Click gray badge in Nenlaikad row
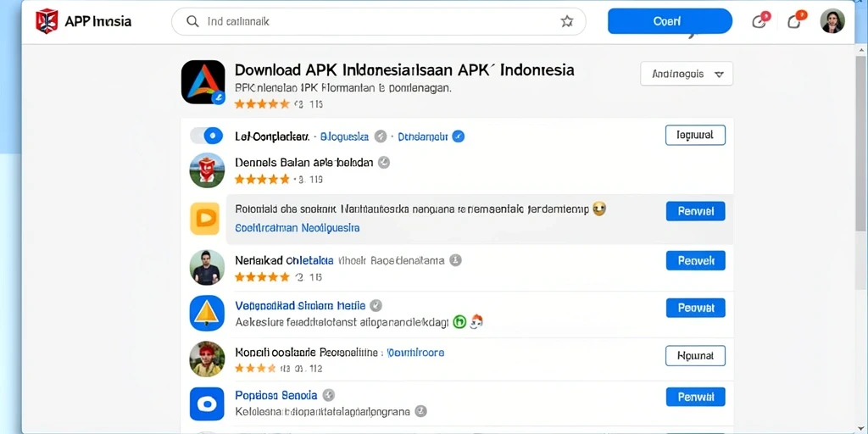The width and height of the screenshot is (868, 434). [455, 260]
